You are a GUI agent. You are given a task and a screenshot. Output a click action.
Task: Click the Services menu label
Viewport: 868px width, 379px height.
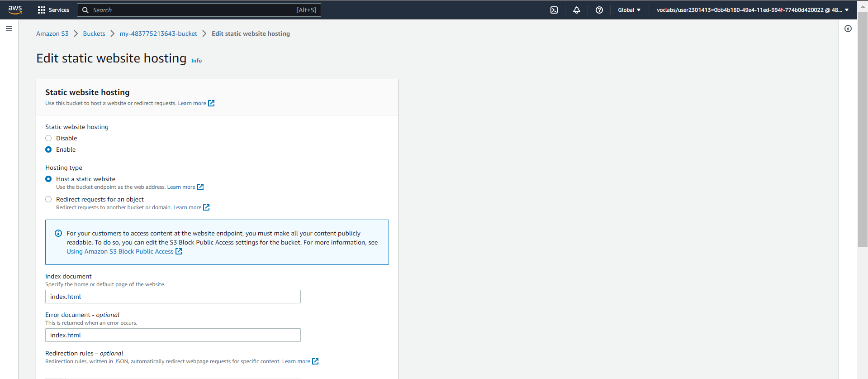pos(59,10)
